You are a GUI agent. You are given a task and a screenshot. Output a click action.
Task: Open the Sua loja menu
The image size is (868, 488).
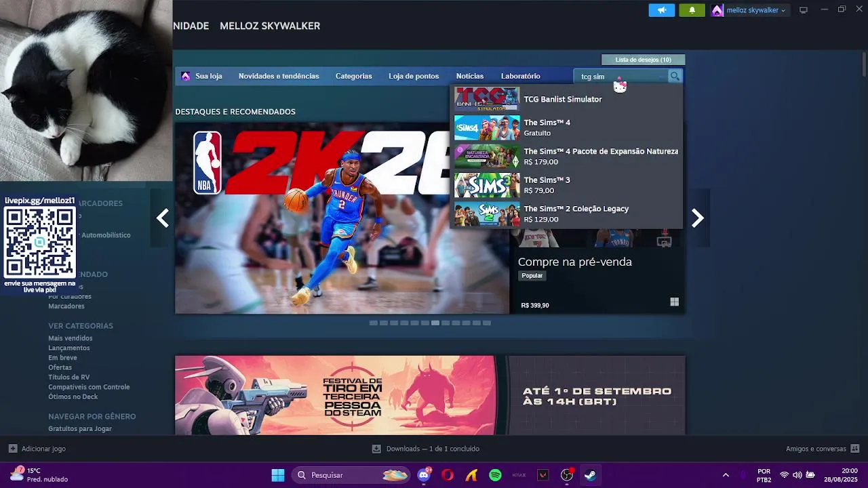tap(209, 76)
